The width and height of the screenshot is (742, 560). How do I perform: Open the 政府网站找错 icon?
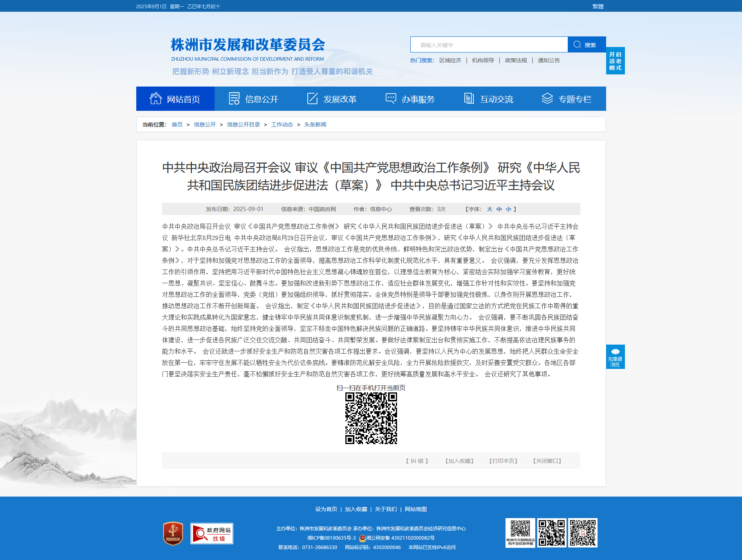(x=212, y=533)
